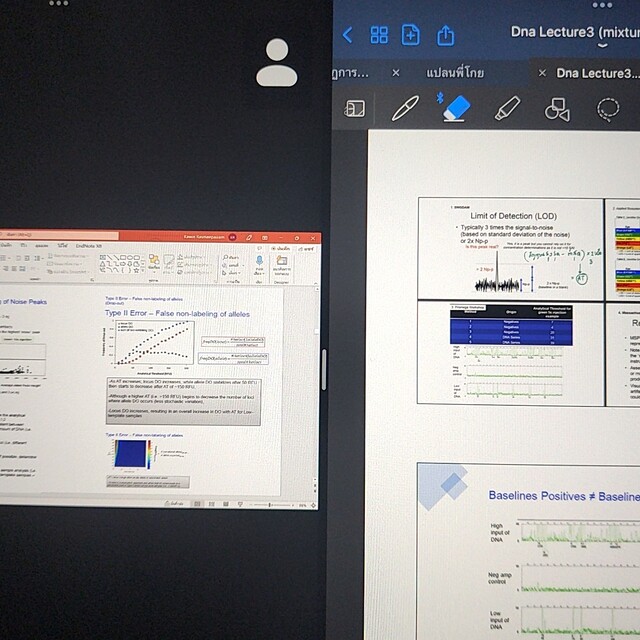Open the Limit of Detection slide
Screen dimensions: 640x640
click(x=509, y=246)
